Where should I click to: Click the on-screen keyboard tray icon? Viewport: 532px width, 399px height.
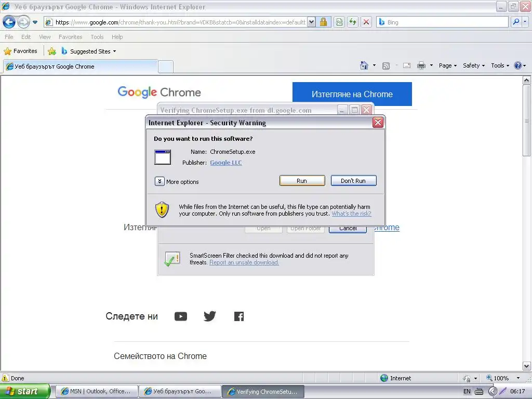pos(478,392)
